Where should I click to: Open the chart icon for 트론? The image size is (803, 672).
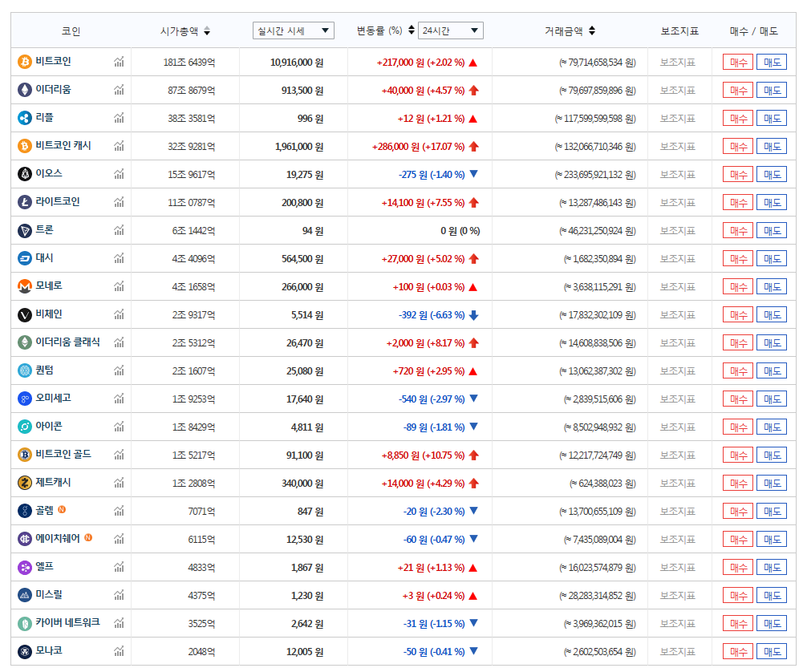(119, 230)
